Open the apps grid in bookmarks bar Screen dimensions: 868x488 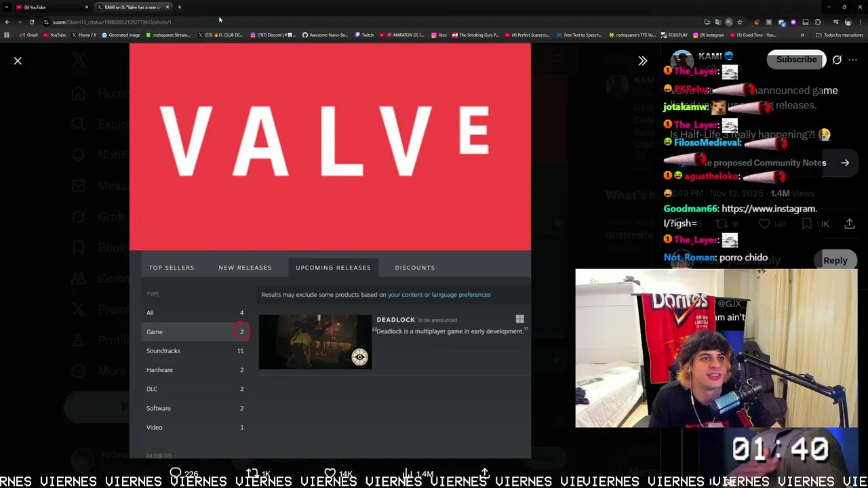7,35
